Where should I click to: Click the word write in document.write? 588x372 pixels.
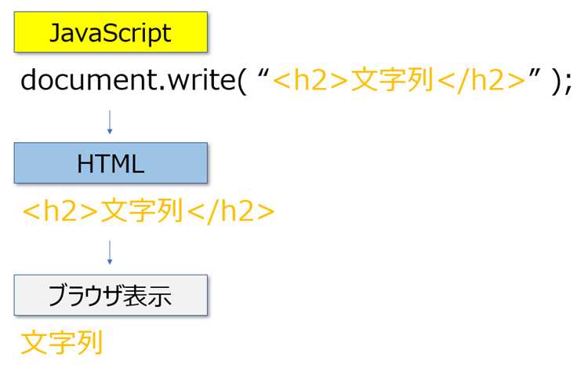[201, 80]
